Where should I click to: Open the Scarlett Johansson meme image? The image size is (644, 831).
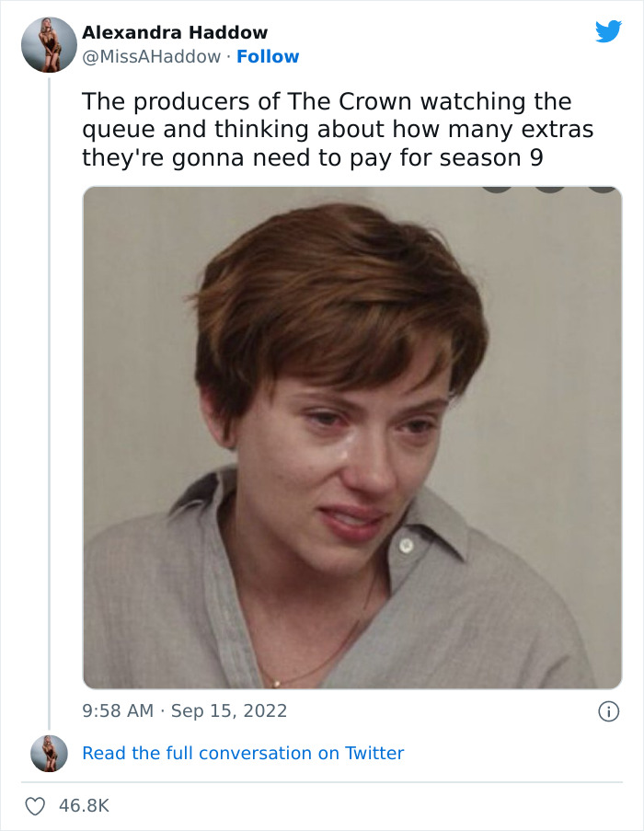(x=350, y=437)
